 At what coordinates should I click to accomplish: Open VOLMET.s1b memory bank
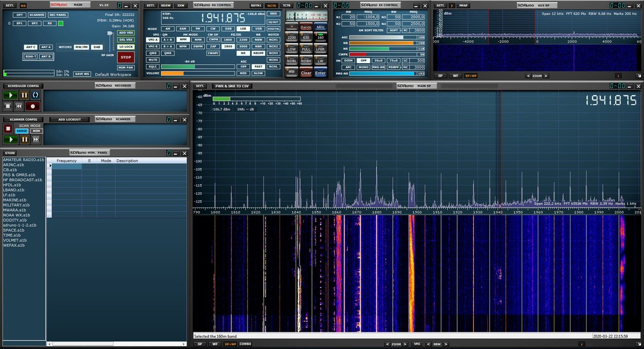click(x=14, y=240)
